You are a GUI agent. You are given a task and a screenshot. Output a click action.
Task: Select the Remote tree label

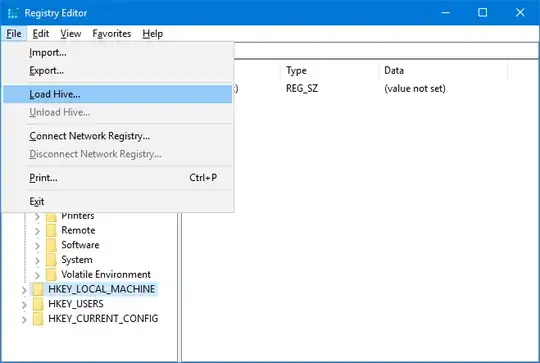click(x=78, y=230)
